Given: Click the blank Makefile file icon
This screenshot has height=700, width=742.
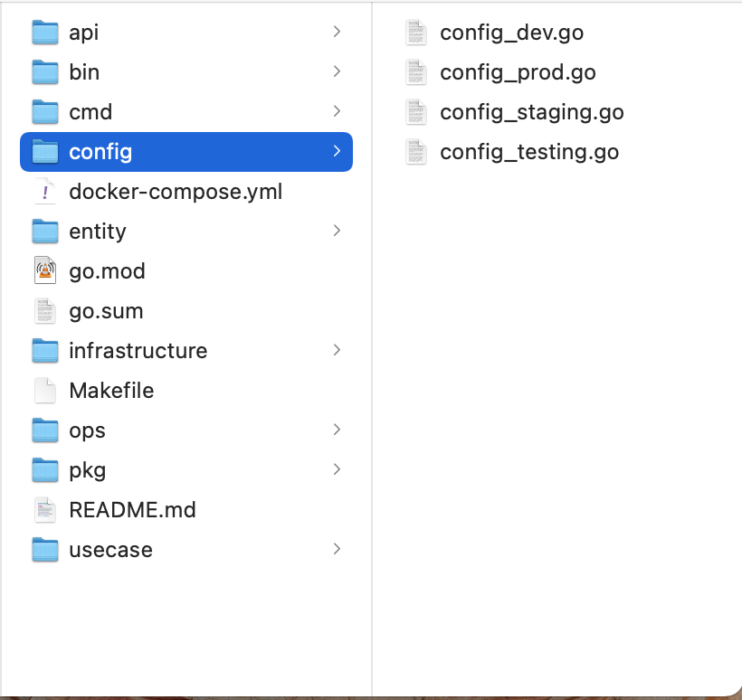Looking at the screenshot, I should click(x=45, y=391).
